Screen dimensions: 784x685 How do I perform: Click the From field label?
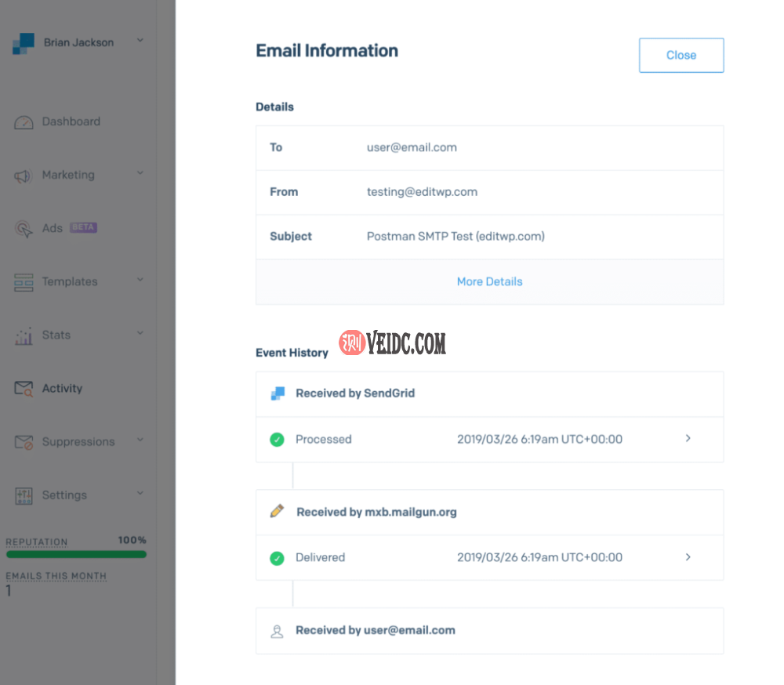(x=284, y=192)
